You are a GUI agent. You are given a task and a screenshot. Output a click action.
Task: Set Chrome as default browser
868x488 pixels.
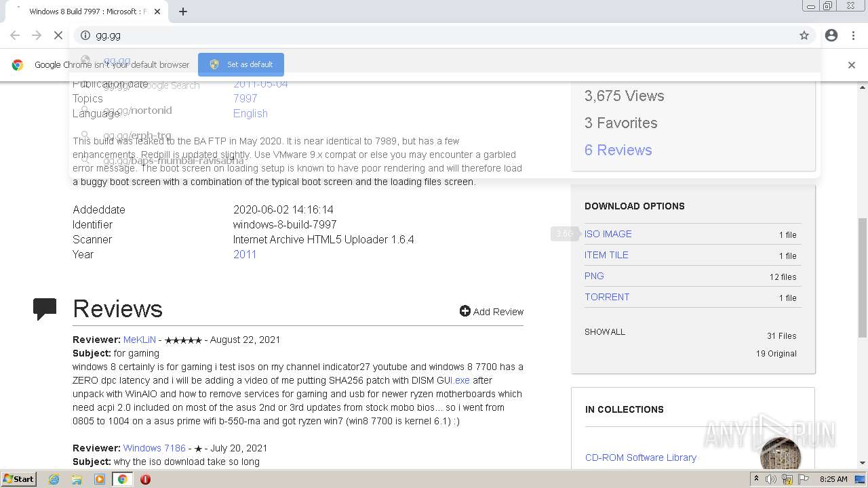point(241,64)
